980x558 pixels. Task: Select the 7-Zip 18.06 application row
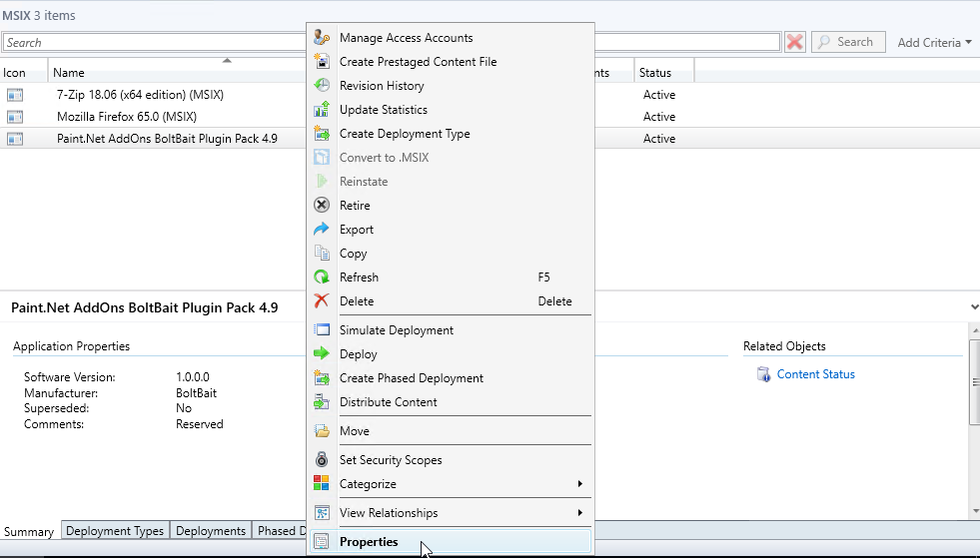140,95
